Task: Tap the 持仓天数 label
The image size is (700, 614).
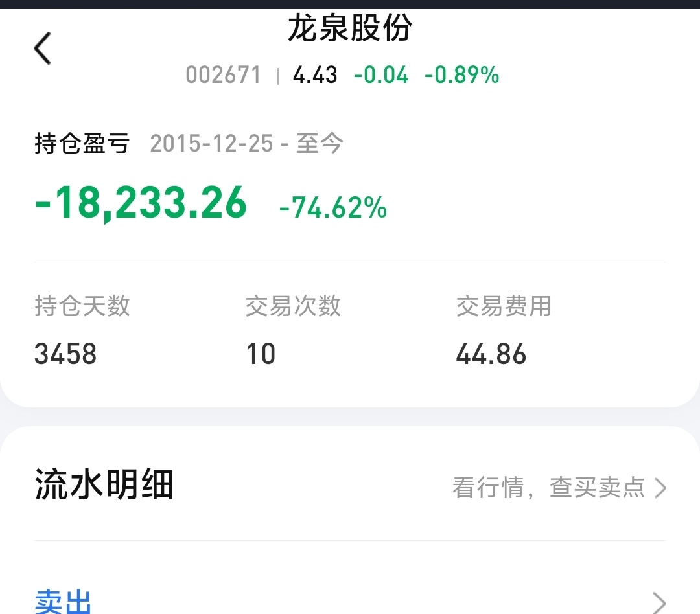Action: point(82,306)
